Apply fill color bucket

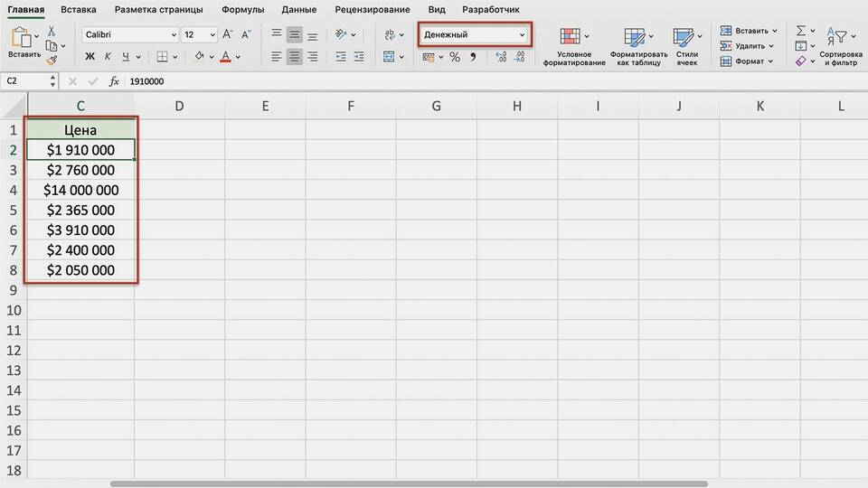coord(199,56)
